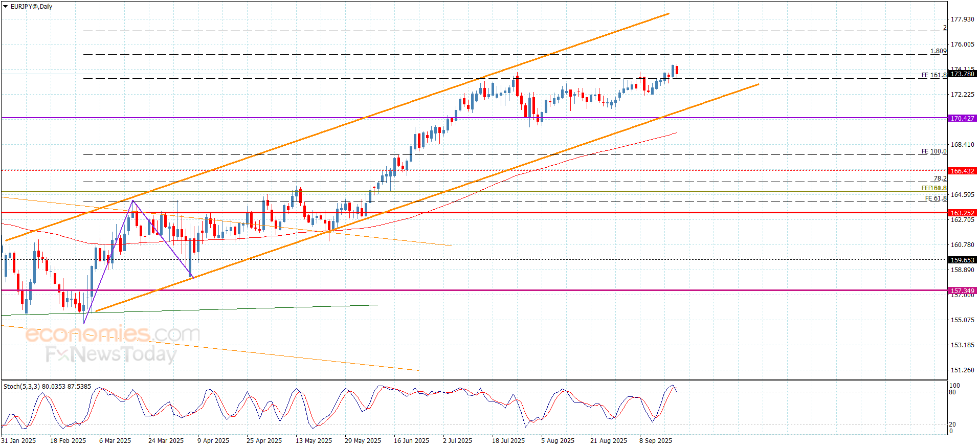This screenshot has height=447, width=980.
Task: Select the FE 61.8 Fibonacci label
Action: (x=936, y=198)
